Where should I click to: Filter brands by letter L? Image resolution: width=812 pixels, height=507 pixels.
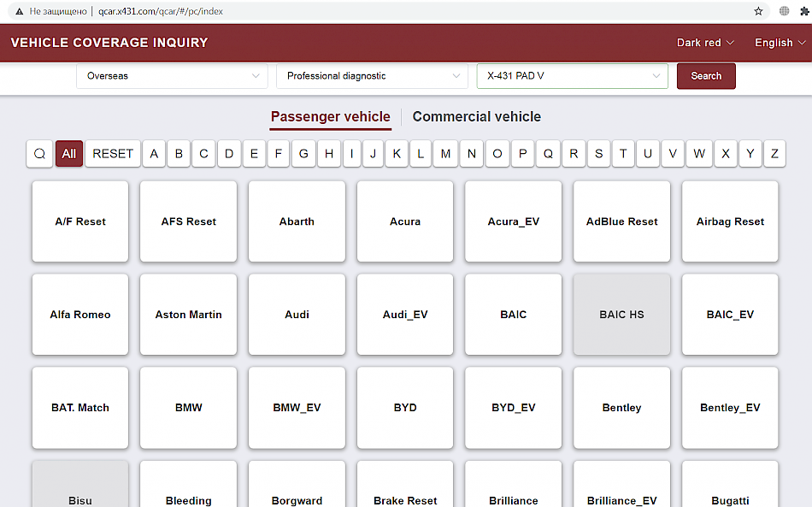point(421,154)
